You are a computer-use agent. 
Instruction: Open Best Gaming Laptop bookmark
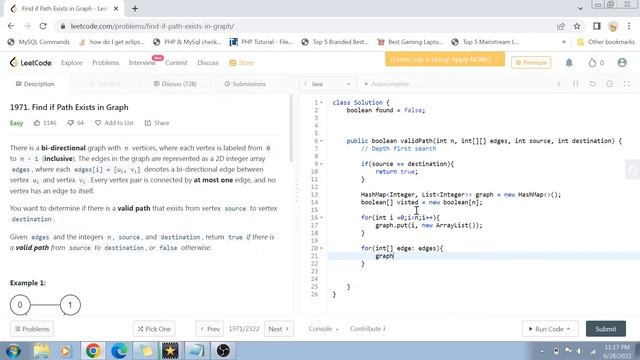[410, 42]
